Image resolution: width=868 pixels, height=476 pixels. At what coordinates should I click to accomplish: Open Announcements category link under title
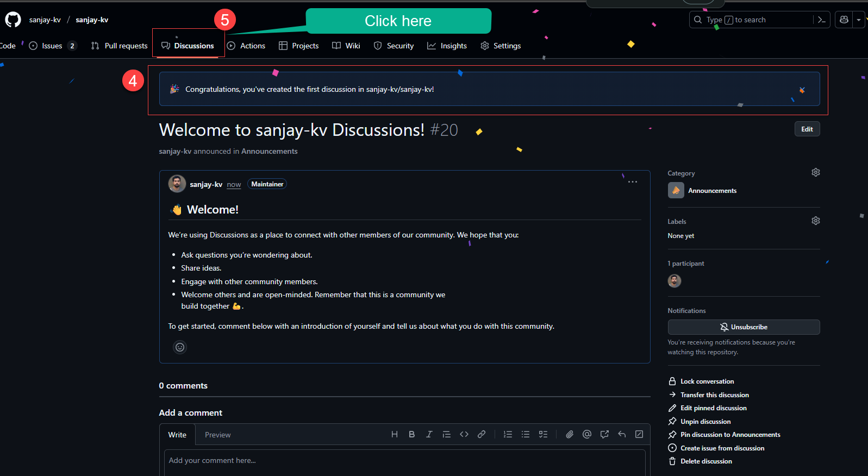pos(270,151)
